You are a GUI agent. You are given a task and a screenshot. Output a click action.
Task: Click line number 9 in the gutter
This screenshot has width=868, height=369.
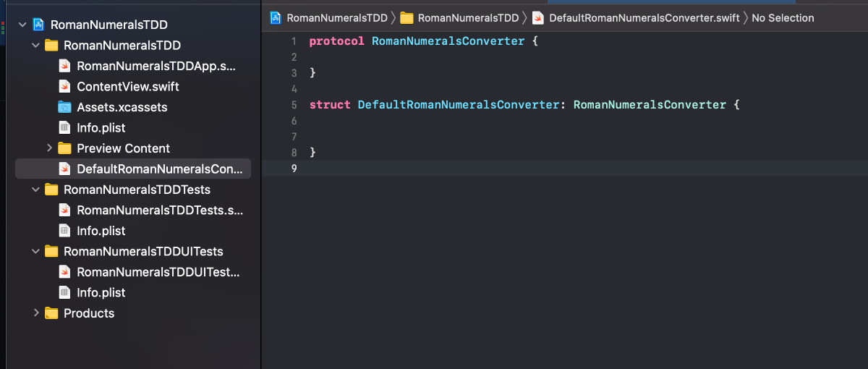coord(294,169)
